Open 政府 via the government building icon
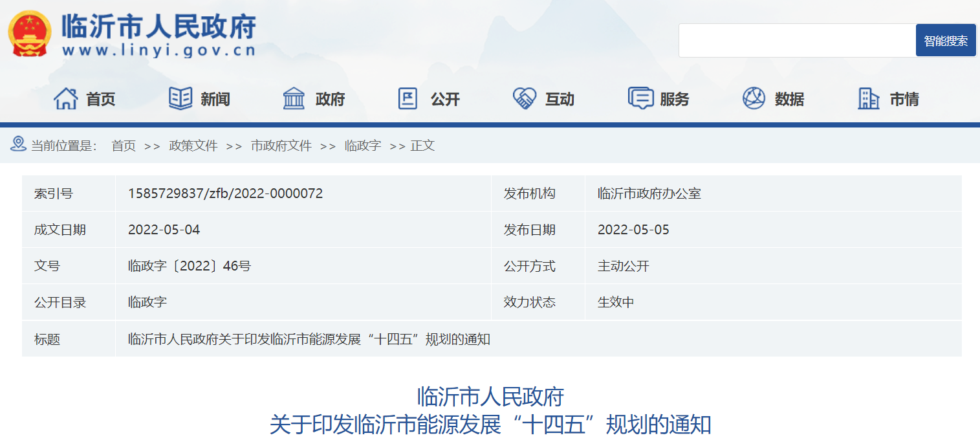980x442 pixels. (294, 98)
